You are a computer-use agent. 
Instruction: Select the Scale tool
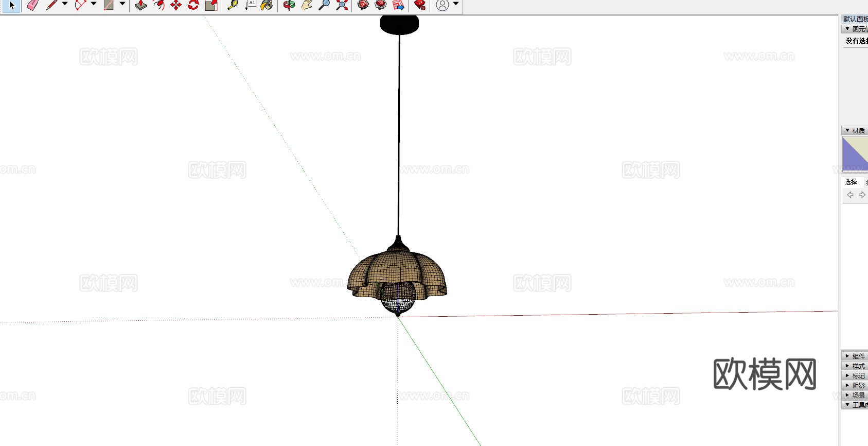point(211,5)
